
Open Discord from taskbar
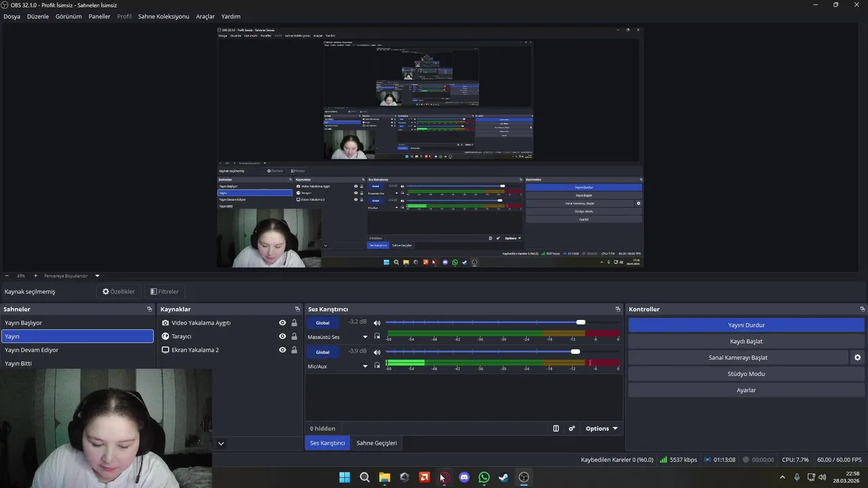(x=464, y=477)
